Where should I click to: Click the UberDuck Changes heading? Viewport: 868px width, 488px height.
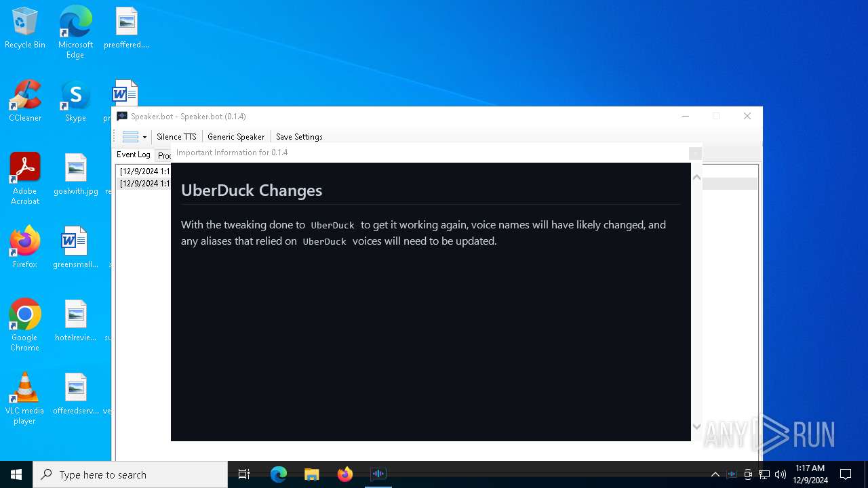pyautogui.click(x=252, y=190)
